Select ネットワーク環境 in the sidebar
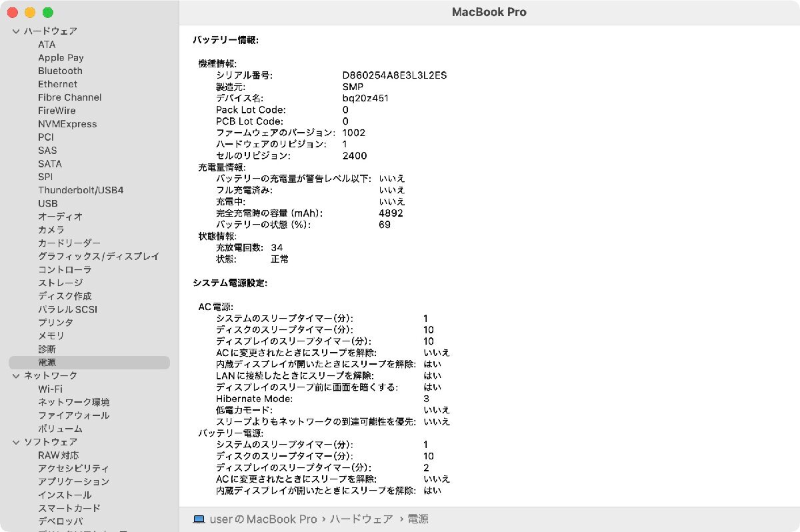The height and width of the screenshot is (532, 800). click(74, 402)
